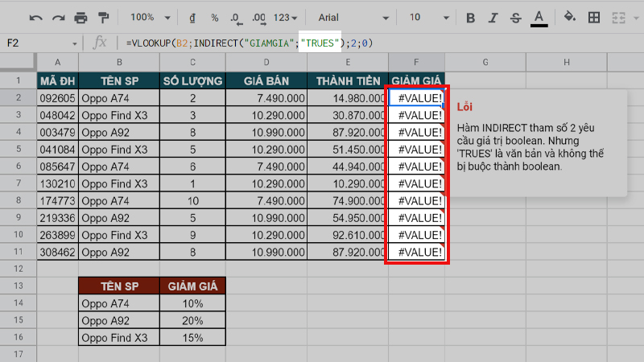
Task: Click the GIẢM GIÁ header in row 13
Action: tap(192, 286)
